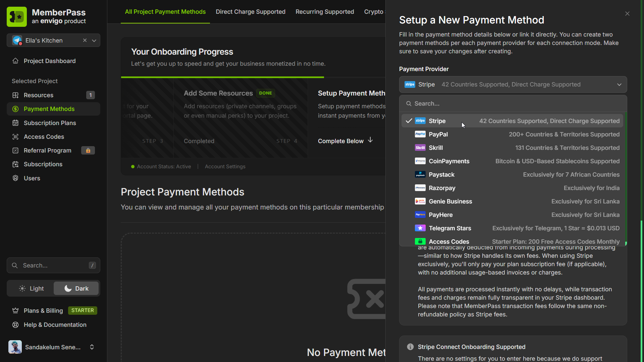Expand the Ella's Kitchen project selector
This screenshot has width=644, height=362.
click(x=94, y=40)
